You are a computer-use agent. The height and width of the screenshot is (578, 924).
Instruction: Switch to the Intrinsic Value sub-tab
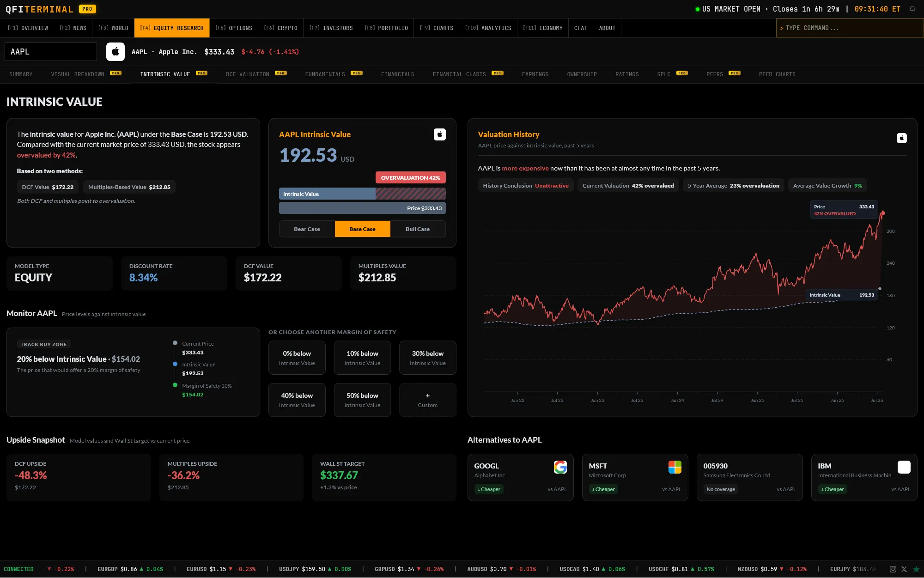(174, 74)
